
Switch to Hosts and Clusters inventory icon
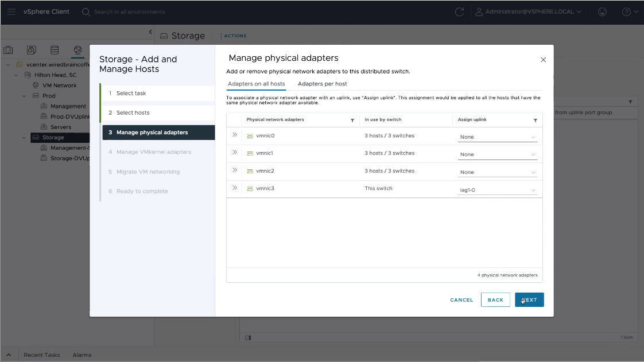9,50
